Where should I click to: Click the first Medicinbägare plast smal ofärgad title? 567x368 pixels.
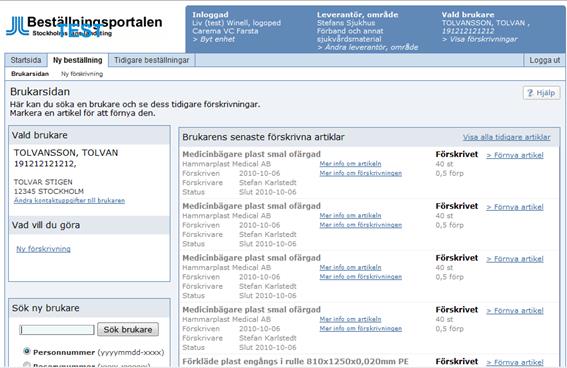251,154
